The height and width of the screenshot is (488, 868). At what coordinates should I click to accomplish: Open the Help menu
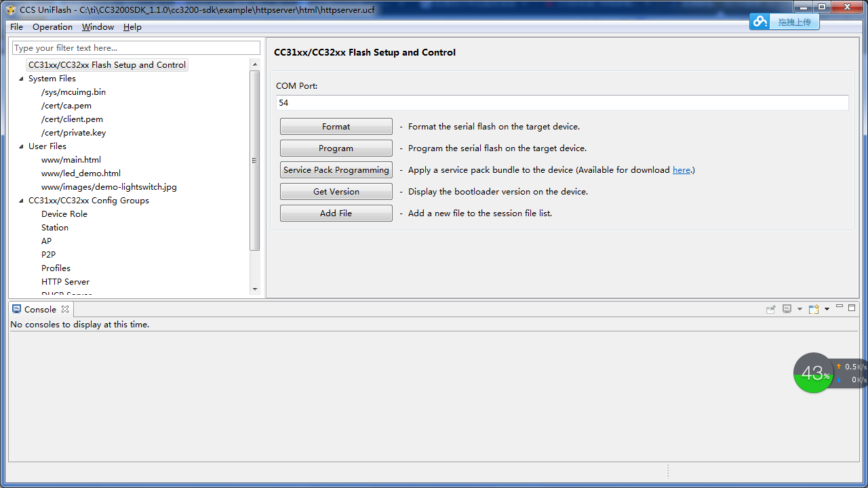click(x=132, y=27)
